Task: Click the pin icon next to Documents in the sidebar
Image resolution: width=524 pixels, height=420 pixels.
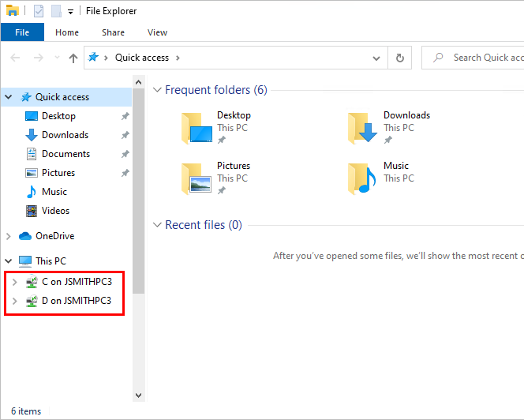Action: tap(125, 154)
